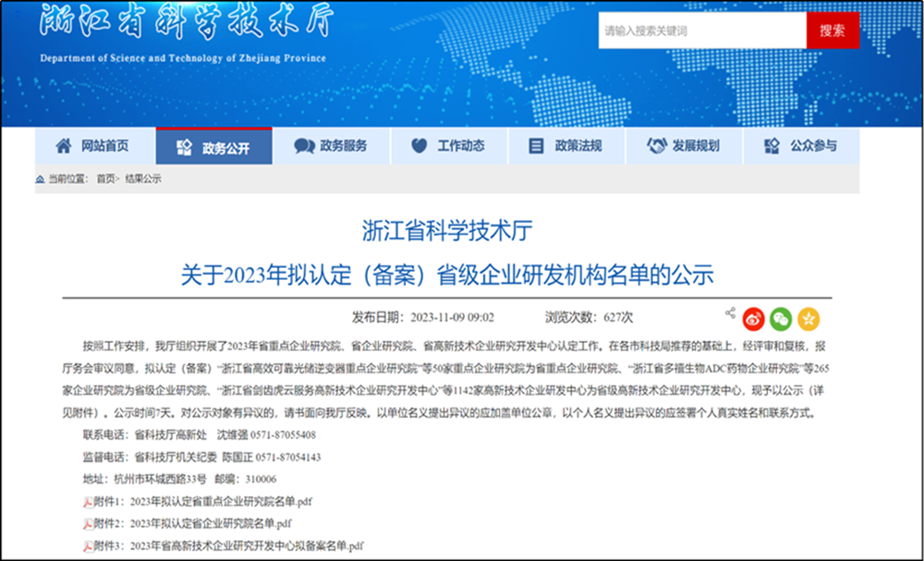Click the PDF icon before 附件1
Viewport: 924px width, 561px height.
click(x=87, y=502)
